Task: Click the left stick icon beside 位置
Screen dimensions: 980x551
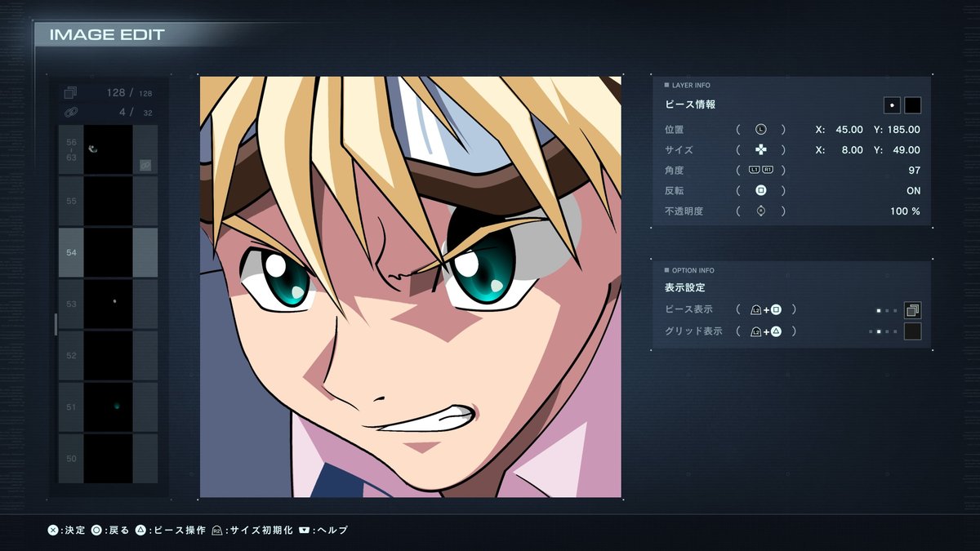Action: [x=760, y=130]
